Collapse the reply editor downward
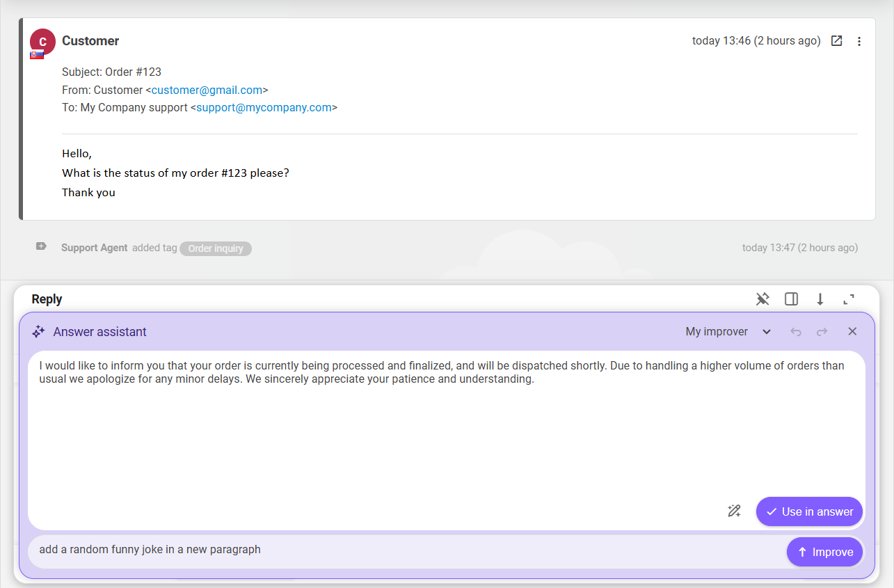This screenshot has width=894, height=588. click(x=820, y=299)
